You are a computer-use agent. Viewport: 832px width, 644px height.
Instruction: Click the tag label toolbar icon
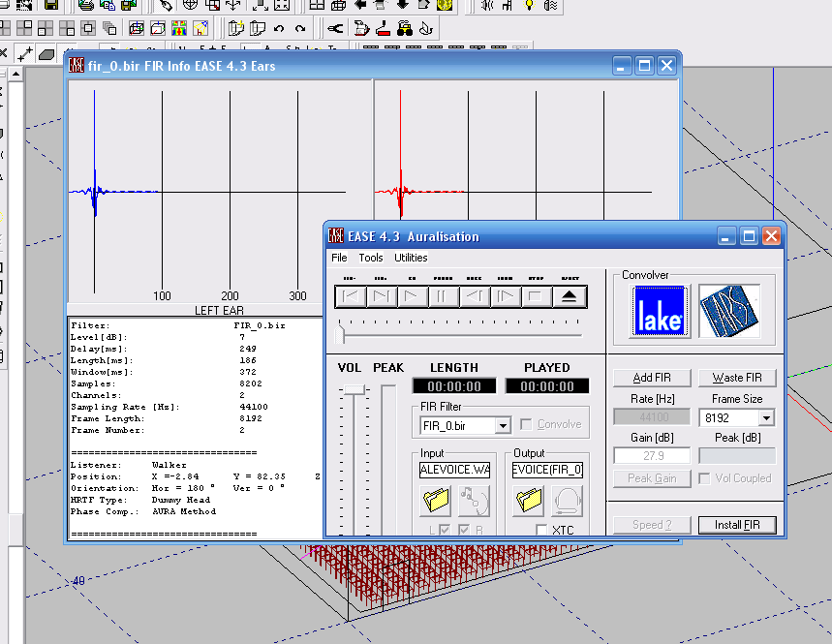[x=166, y=5]
